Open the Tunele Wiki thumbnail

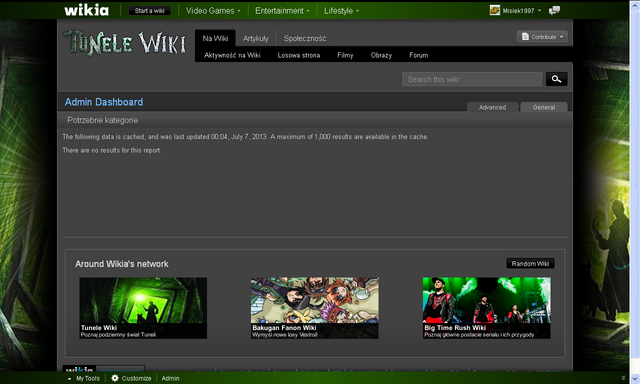point(143,308)
